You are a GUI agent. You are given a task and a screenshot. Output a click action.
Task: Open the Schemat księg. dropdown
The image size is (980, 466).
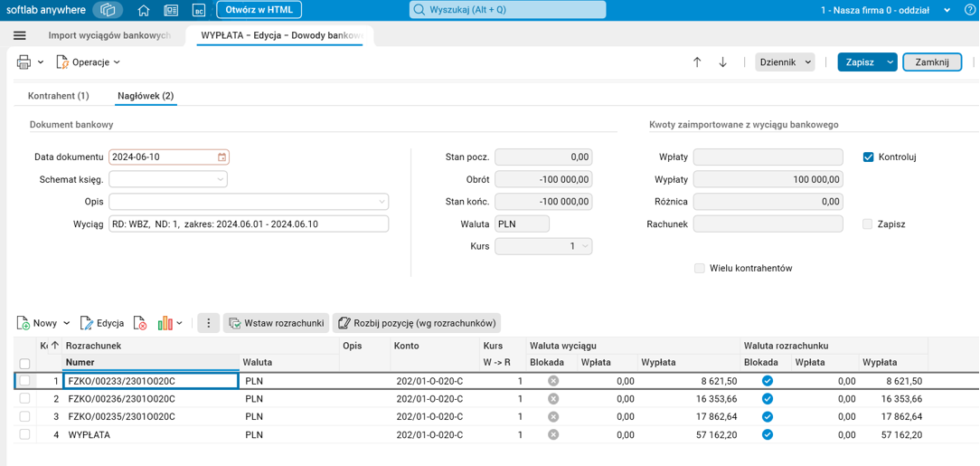220,180
